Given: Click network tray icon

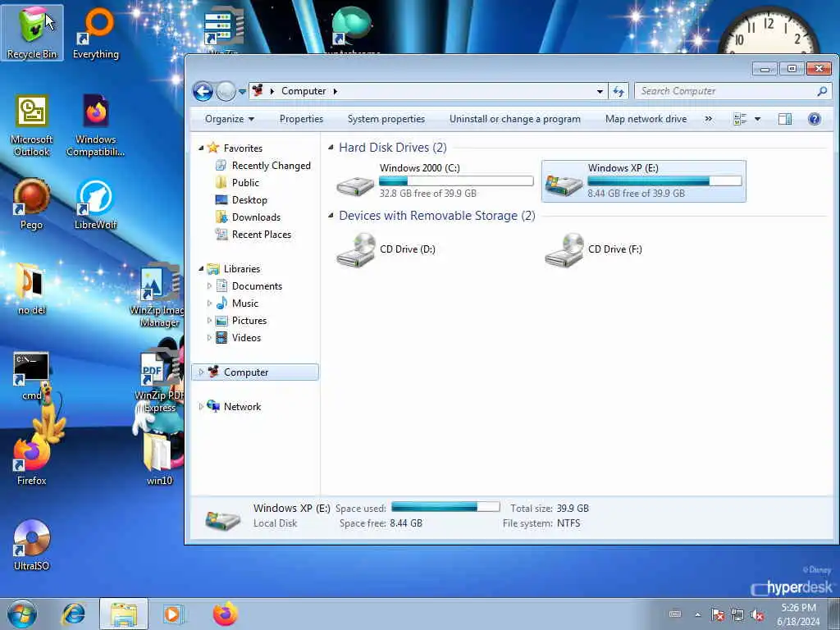Looking at the screenshot, I should pos(737,614).
